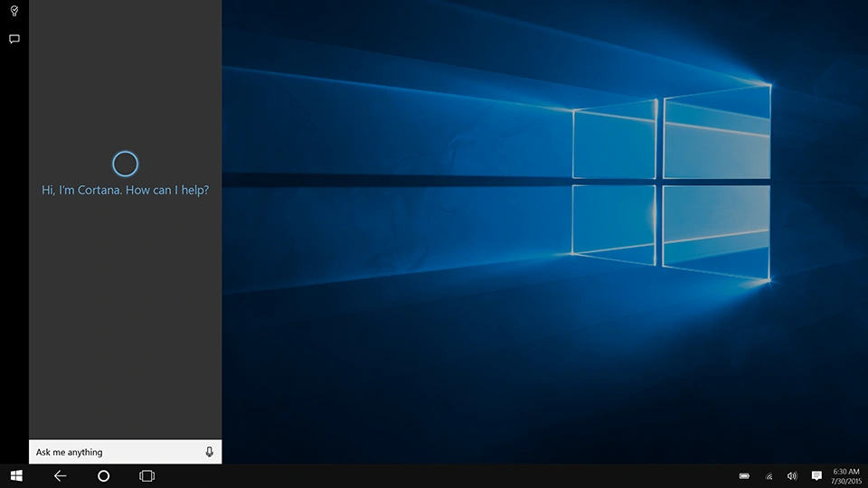
Task: Open Cortana's feedback speech bubble icon
Action: (x=14, y=39)
